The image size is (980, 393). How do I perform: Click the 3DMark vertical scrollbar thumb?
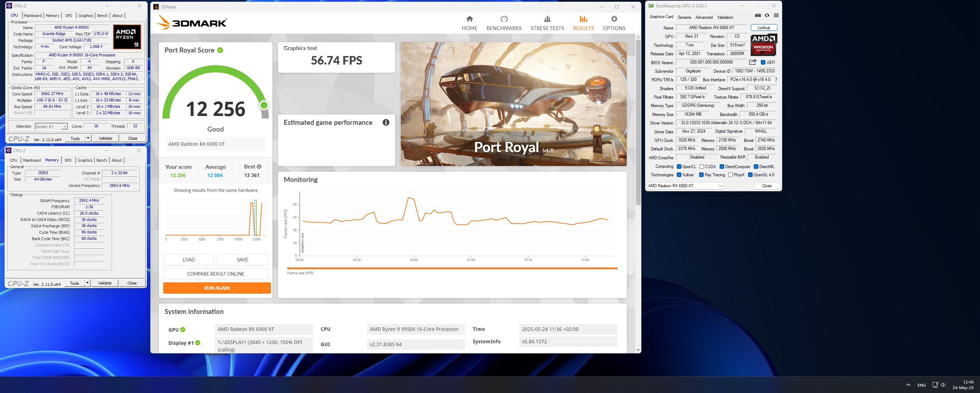click(638, 122)
